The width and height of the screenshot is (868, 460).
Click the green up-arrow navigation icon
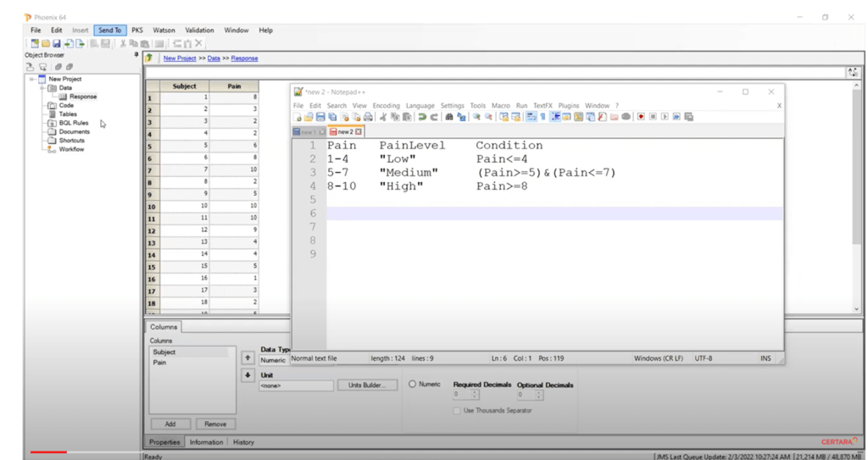click(149, 58)
